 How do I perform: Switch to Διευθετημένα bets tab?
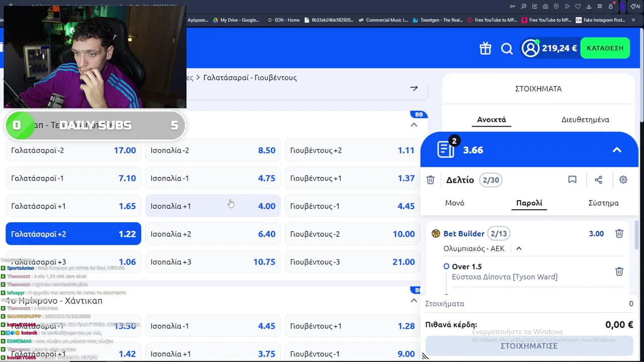(585, 120)
